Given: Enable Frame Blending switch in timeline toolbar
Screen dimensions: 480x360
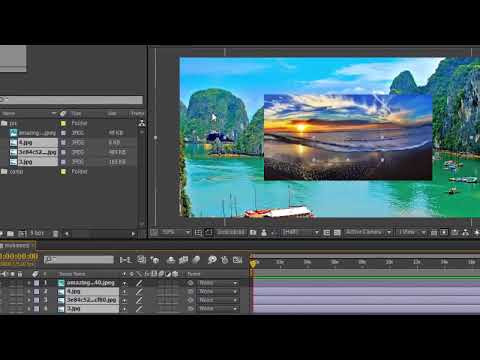Looking at the screenshot, I should pyautogui.click(x=183, y=260).
